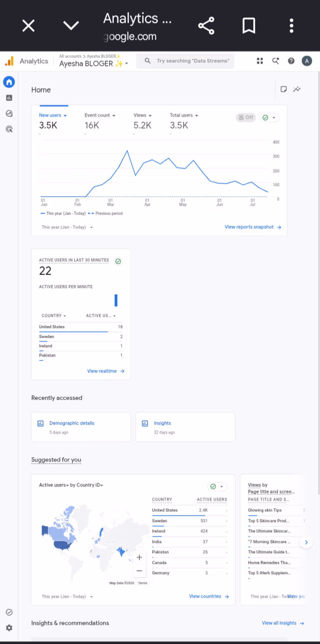Click the green check data quality indicator on realtime card
The width and height of the screenshot is (320, 644).
click(x=118, y=261)
